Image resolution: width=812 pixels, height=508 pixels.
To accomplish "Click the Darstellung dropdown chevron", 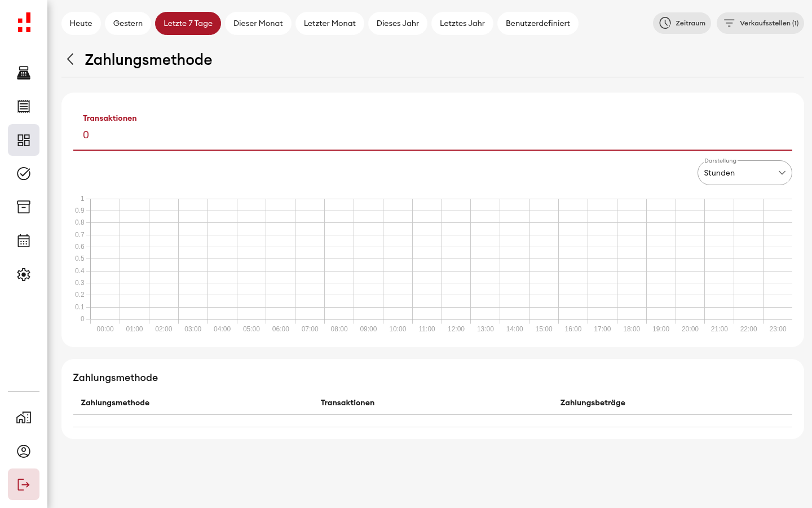I will pyautogui.click(x=782, y=173).
